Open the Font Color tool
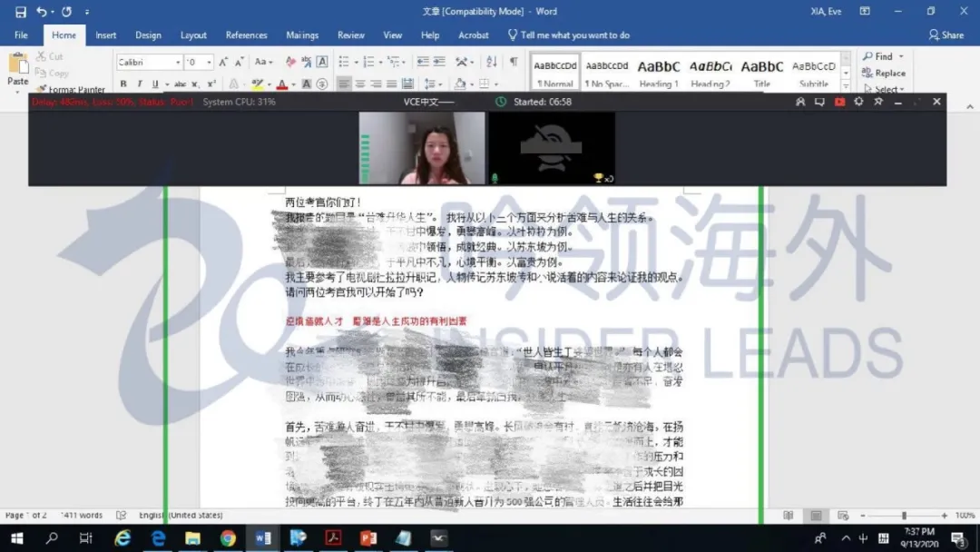Viewport: 980px width, 552px height. coord(284,84)
